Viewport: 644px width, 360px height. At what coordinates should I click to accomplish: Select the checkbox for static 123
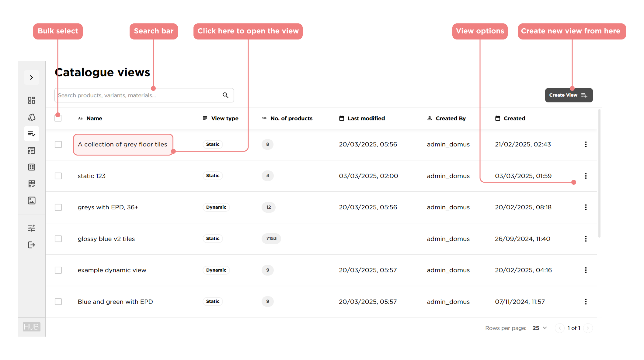click(x=58, y=176)
